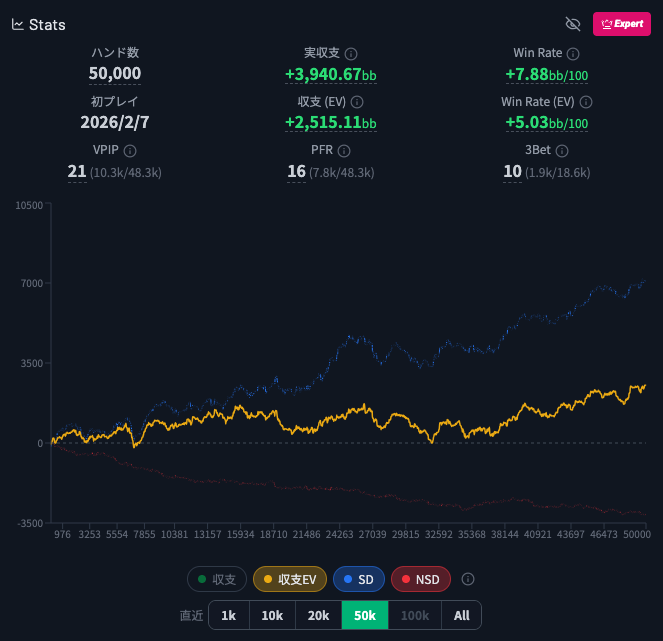Screen dimensions: 663x641
Task: Select the 100k recent hands range
Action: click(x=415, y=615)
